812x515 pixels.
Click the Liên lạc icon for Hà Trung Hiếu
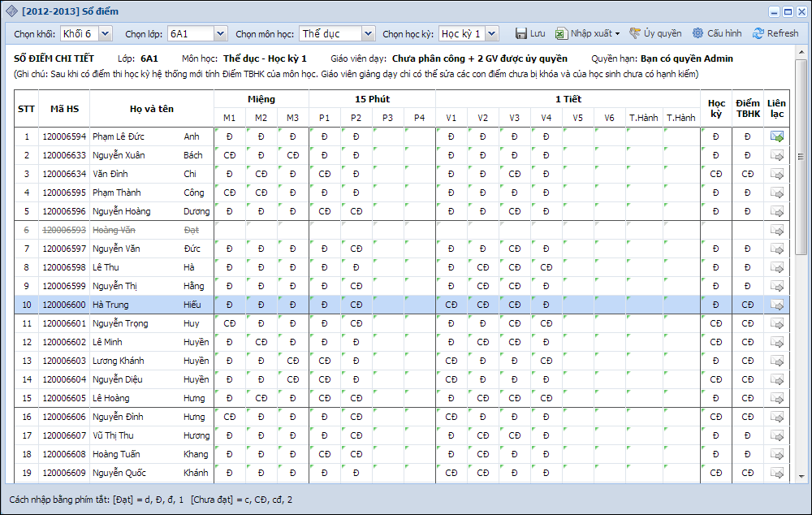pos(777,305)
